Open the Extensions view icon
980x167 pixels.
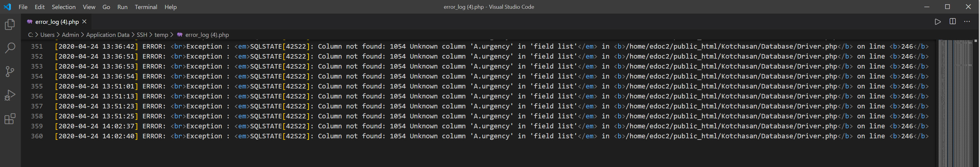click(x=10, y=119)
